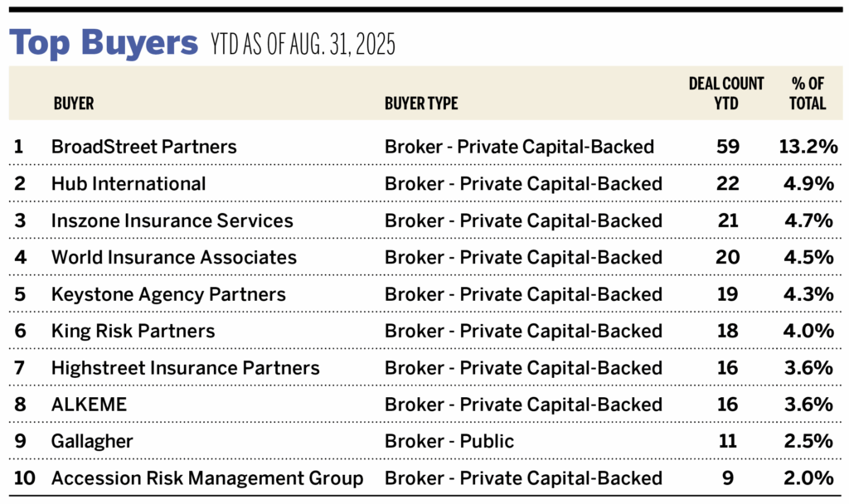Click the BUYER column header
The image size is (849, 504).
pyautogui.click(x=73, y=104)
